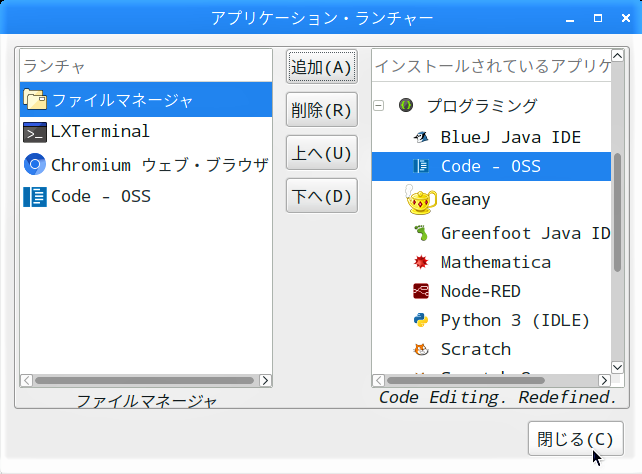
Task: Collapse the プログラミング tree category
Action: [379, 106]
